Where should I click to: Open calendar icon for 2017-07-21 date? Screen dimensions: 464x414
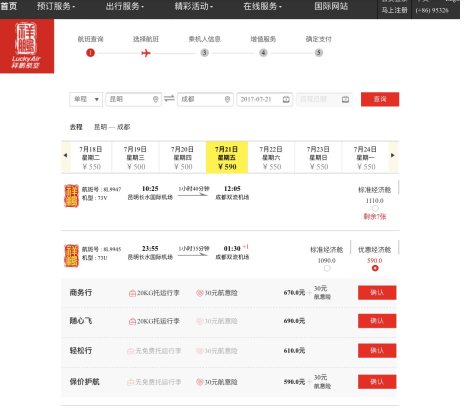pyautogui.click(x=286, y=99)
